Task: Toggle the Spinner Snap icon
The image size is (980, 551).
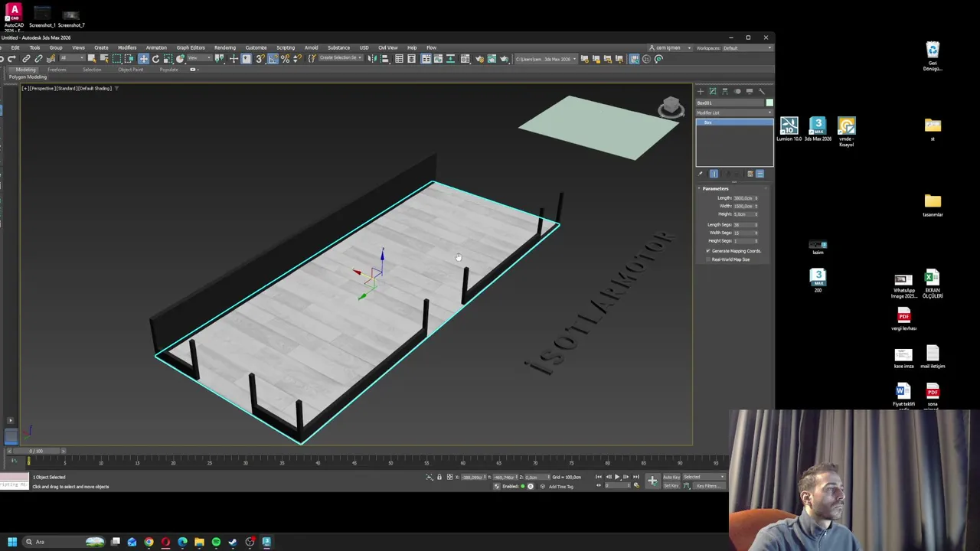Action: 297,59
